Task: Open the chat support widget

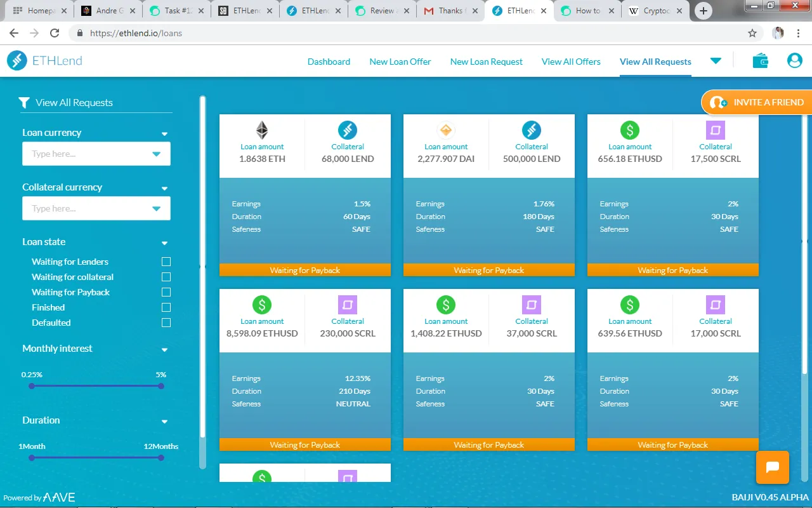Action: (x=773, y=467)
